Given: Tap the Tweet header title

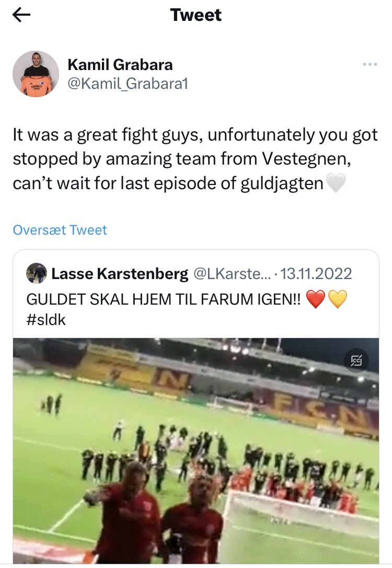Looking at the screenshot, I should [x=196, y=16].
